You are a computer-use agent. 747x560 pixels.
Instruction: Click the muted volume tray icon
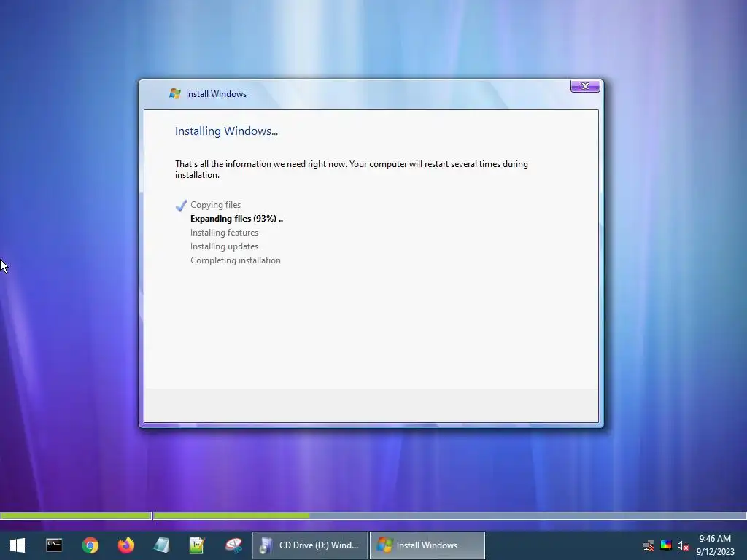(683, 545)
